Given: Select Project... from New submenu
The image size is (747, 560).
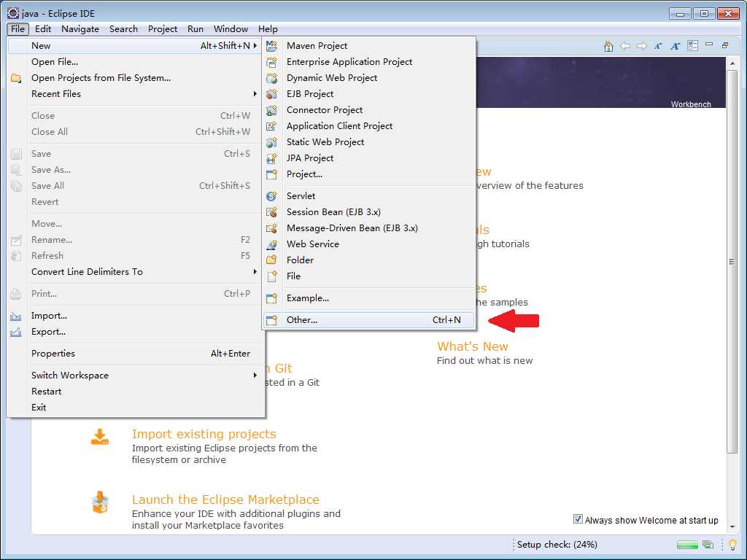Looking at the screenshot, I should [368, 174].
